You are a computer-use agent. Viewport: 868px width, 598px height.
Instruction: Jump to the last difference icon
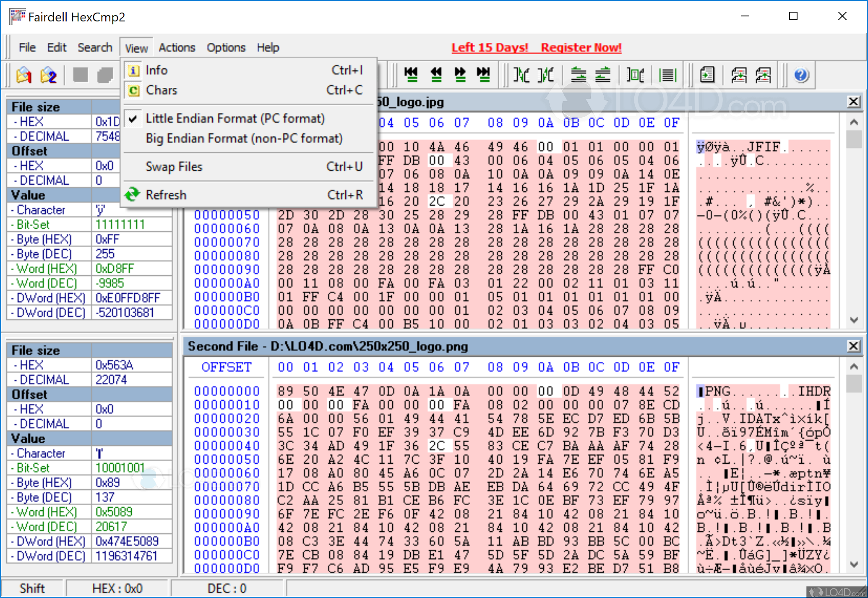pos(483,75)
